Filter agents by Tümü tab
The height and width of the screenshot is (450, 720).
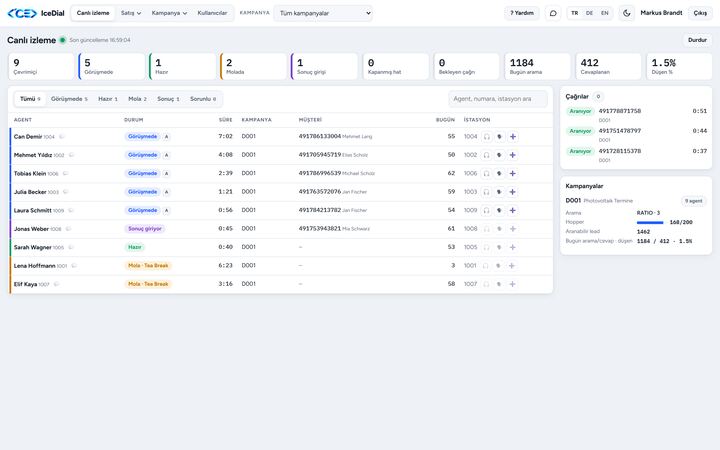[x=30, y=99]
